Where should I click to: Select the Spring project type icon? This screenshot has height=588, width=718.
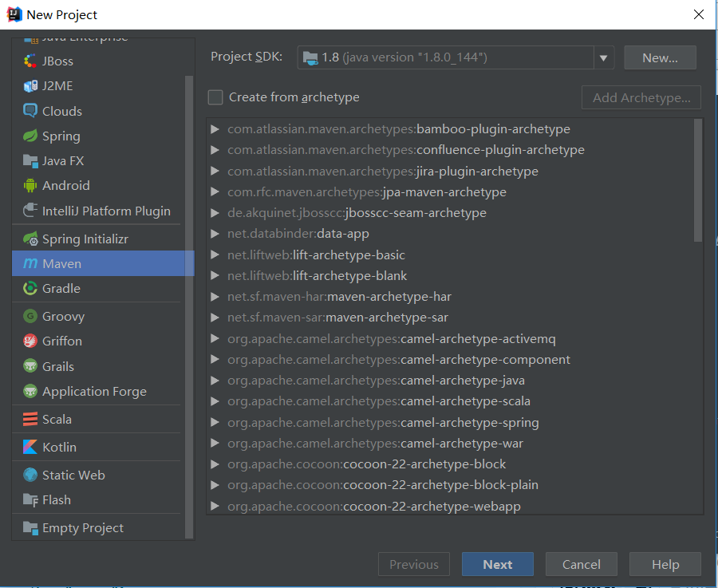tap(32, 136)
